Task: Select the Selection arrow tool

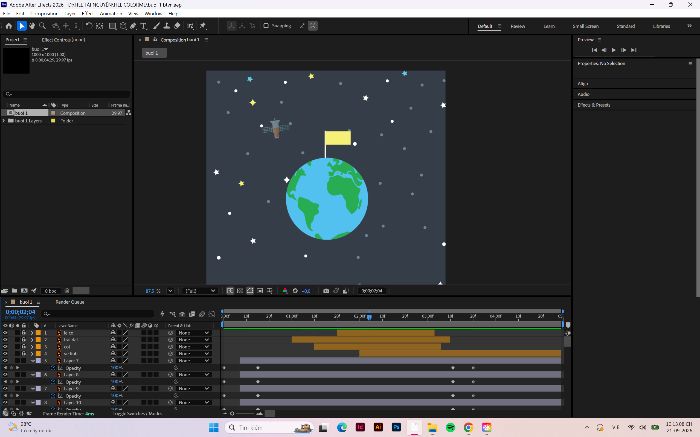Action: (21, 26)
